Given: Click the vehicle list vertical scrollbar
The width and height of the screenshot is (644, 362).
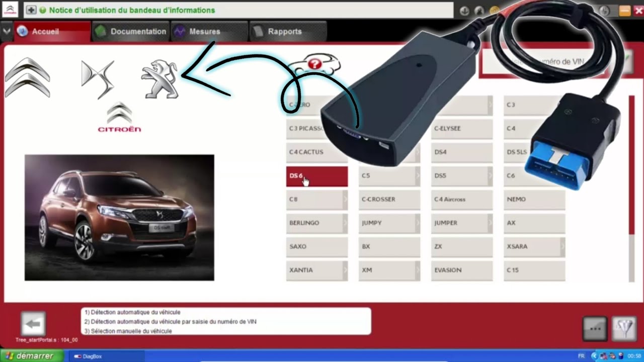Looking at the screenshot, I should (x=632, y=188).
